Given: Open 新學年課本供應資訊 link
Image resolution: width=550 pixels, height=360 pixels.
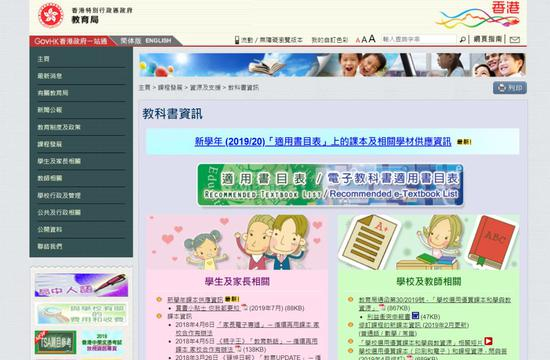Looking at the screenshot, I should [x=195, y=300].
